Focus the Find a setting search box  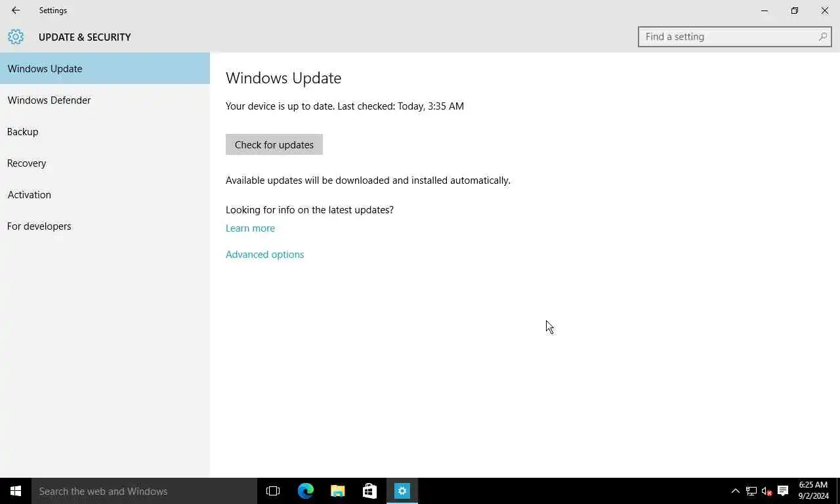coord(734,37)
